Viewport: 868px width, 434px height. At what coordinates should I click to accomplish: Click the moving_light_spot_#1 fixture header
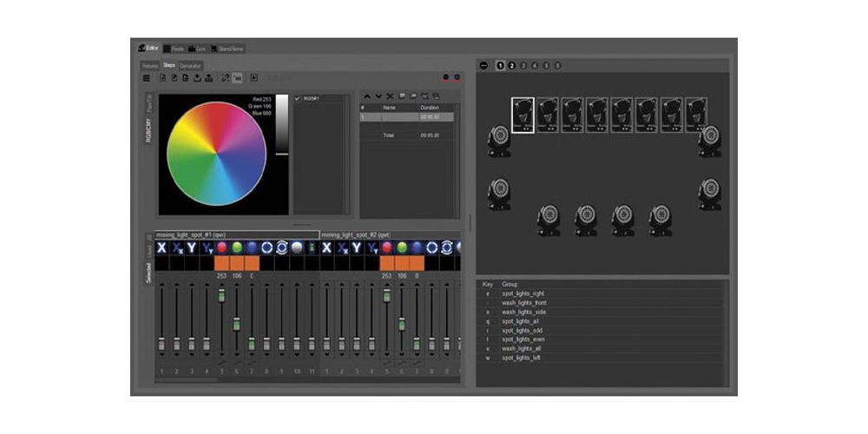[x=237, y=234]
